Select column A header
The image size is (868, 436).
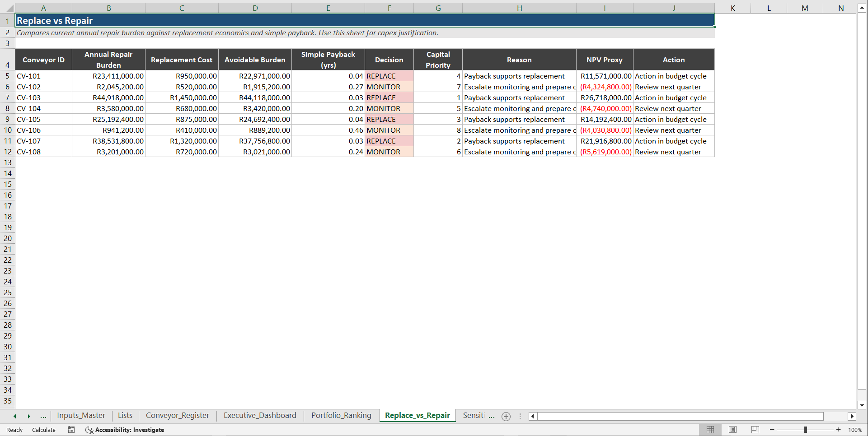[x=43, y=8]
